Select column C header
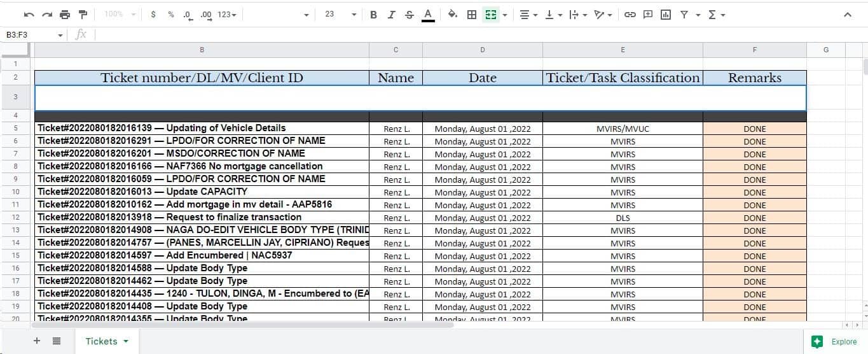This screenshot has width=868, height=354. pos(396,50)
